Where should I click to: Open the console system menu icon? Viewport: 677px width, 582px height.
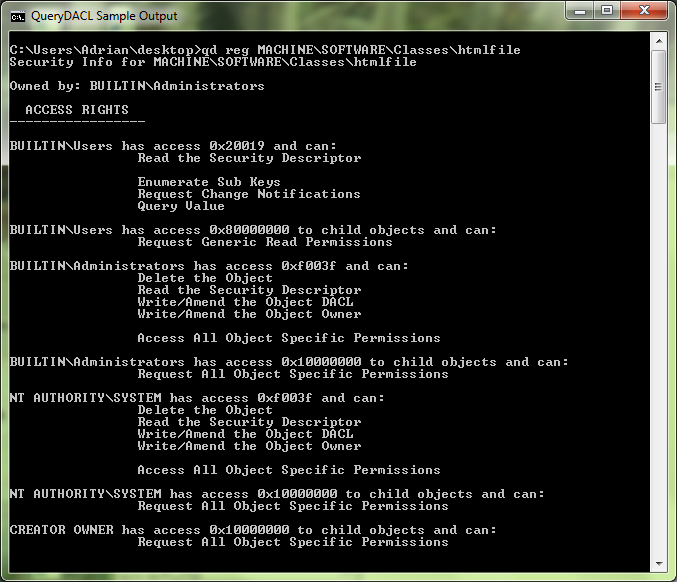[x=18, y=15]
